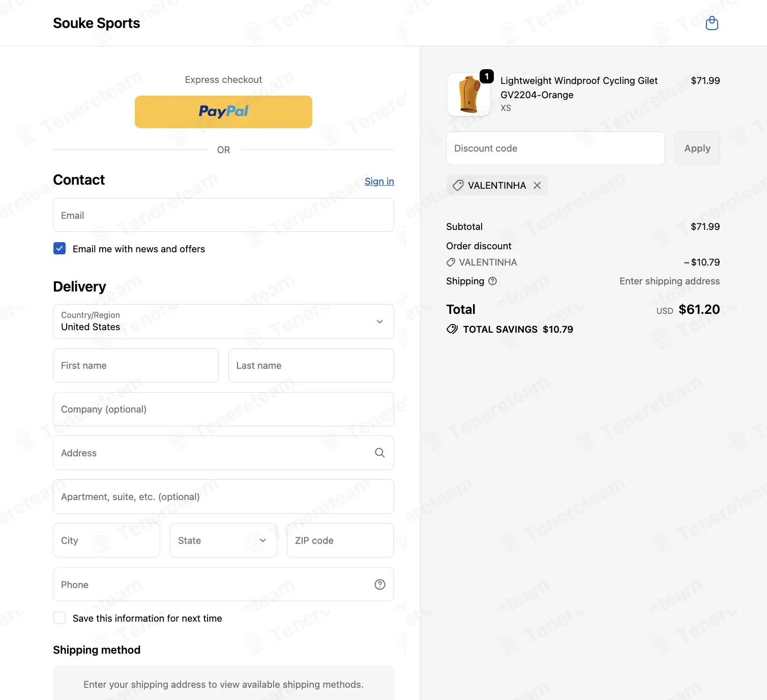The image size is (767, 700).
Task: Remove the VALENTINHA discount code tag
Action: click(537, 186)
